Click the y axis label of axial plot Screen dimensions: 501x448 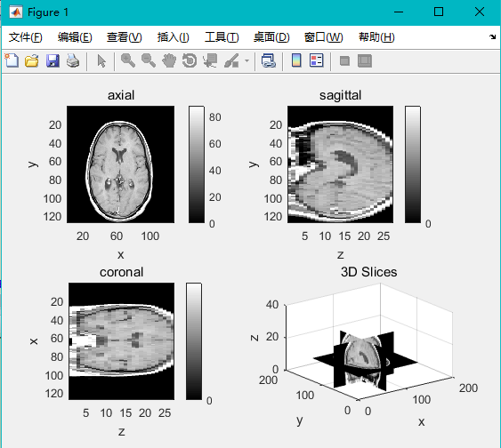pyautogui.click(x=33, y=164)
